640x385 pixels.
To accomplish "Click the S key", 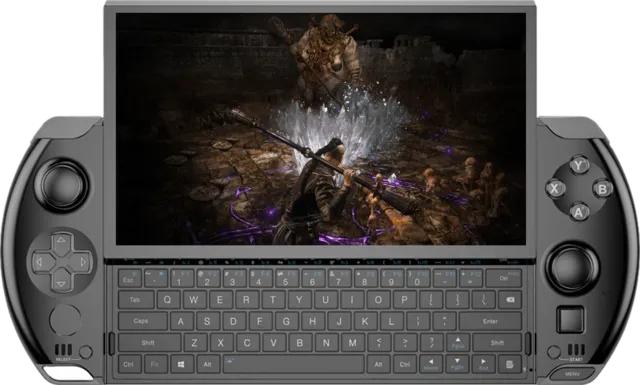I will pyautogui.click(x=207, y=321).
